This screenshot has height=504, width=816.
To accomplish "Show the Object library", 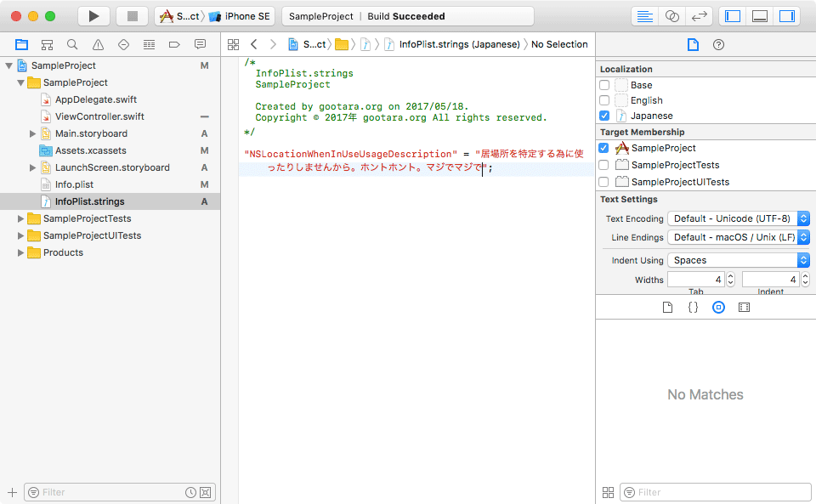I will [719, 308].
